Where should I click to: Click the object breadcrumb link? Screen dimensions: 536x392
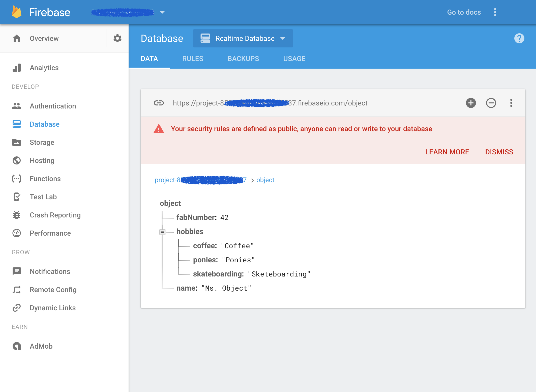click(265, 180)
